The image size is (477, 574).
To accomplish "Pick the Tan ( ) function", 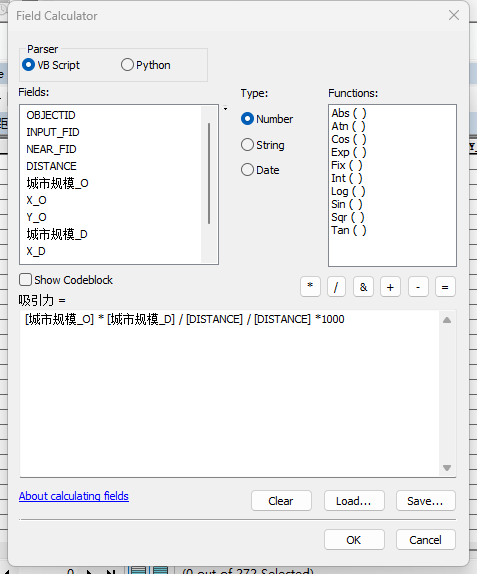I will tap(349, 230).
